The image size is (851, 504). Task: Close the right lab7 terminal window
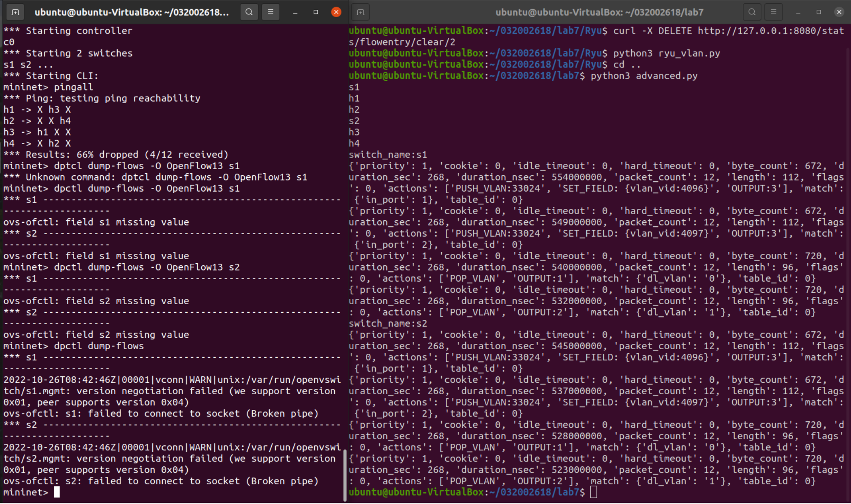click(x=839, y=12)
